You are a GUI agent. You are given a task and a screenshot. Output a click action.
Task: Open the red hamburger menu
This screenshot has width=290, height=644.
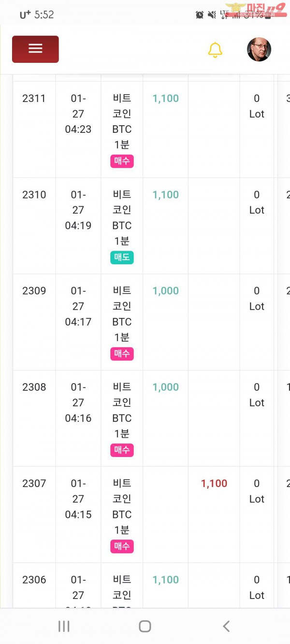coord(35,49)
